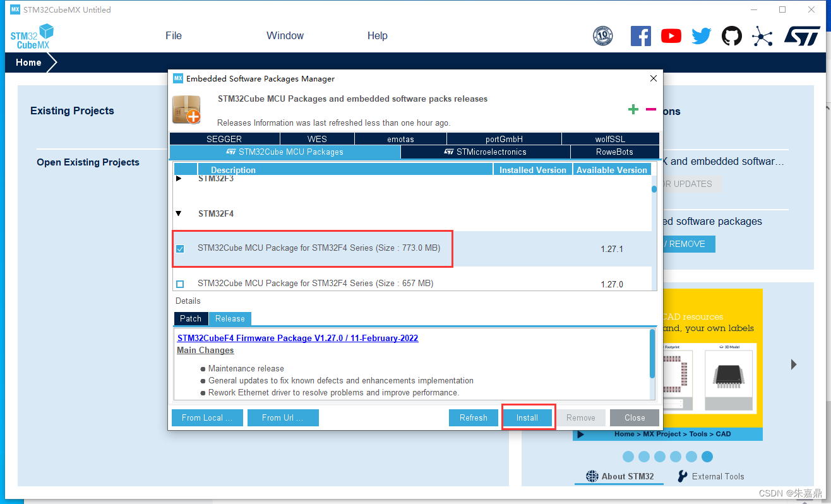Screen dimensions: 831x504
Task: Switch to the portGmbH tab
Action: 504,139
